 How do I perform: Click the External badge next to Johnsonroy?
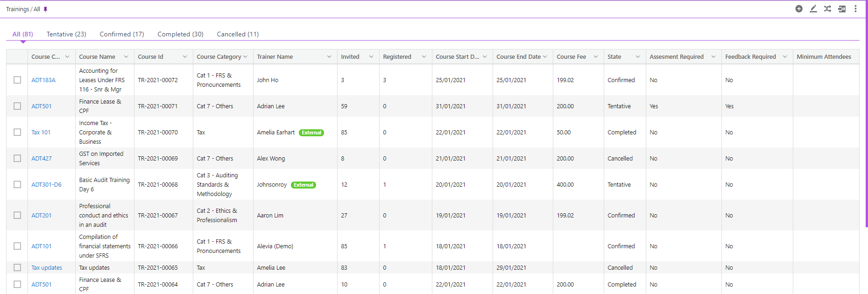tap(303, 185)
